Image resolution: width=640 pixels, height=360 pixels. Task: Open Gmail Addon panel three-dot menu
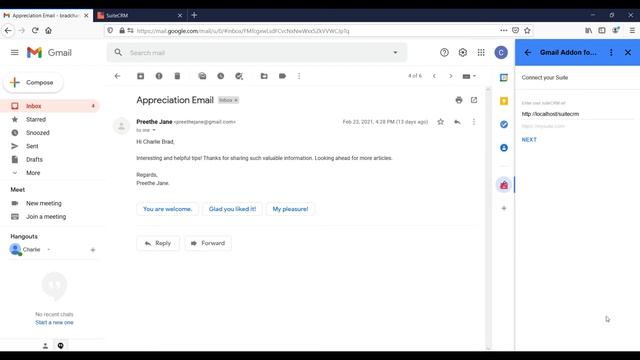pyautogui.click(x=611, y=52)
